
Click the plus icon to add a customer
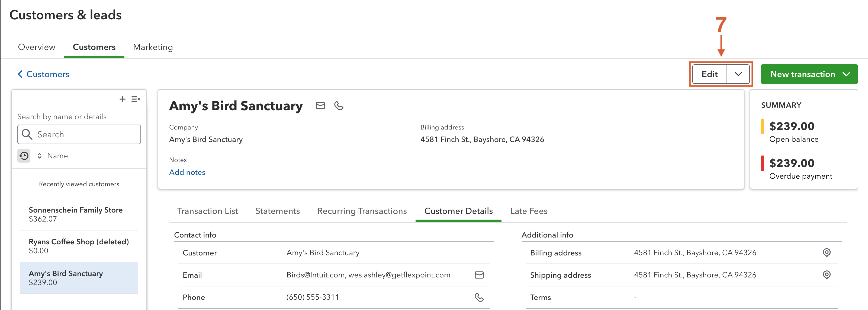point(122,99)
